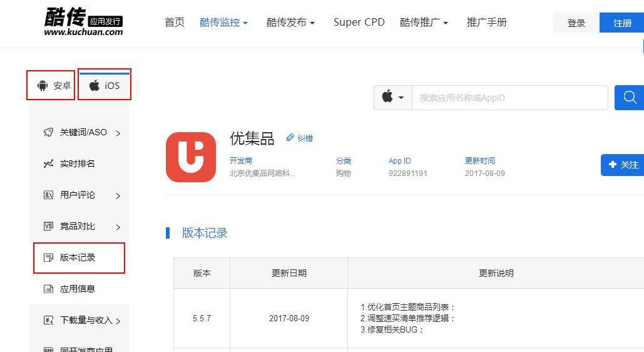Go to 首页 in the navigation
Image resolution: width=644 pixels, height=352 pixels.
click(x=175, y=22)
